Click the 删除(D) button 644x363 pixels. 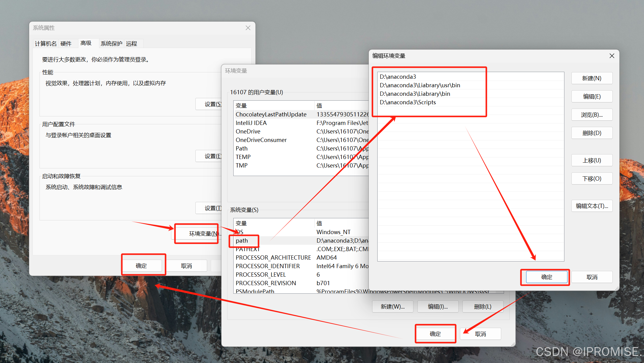[591, 133]
